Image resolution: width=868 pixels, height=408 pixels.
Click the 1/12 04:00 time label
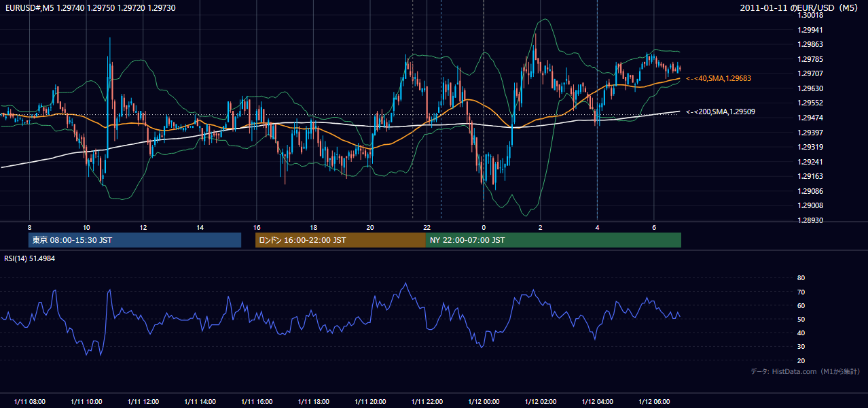597,402
